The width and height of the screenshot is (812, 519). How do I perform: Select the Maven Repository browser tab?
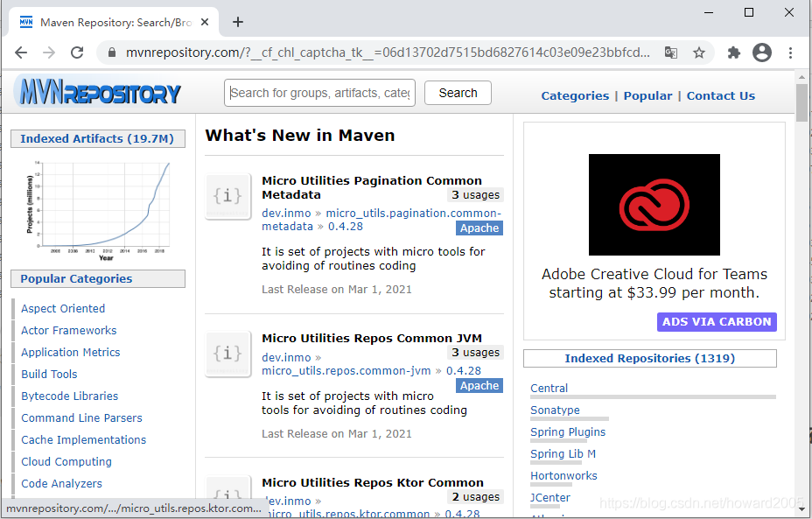click(x=115, y=22)
